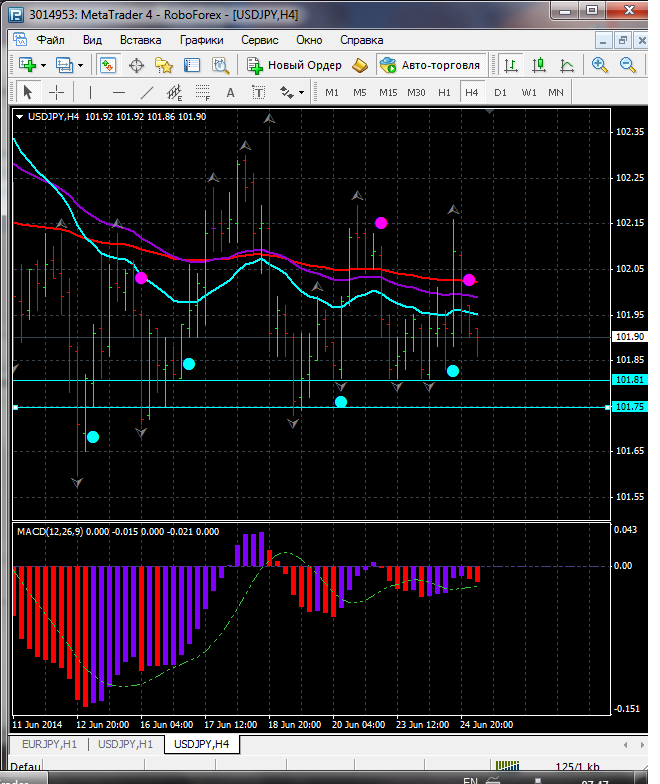Open the Market Watch panel
This screenshot has height=784, width=660.
click(107, 65)
